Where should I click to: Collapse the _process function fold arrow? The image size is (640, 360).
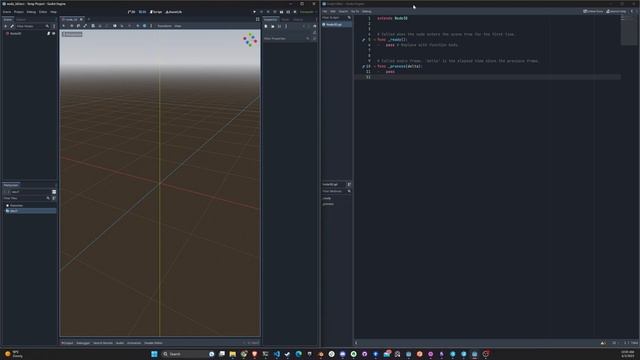[x=374, y=66]
